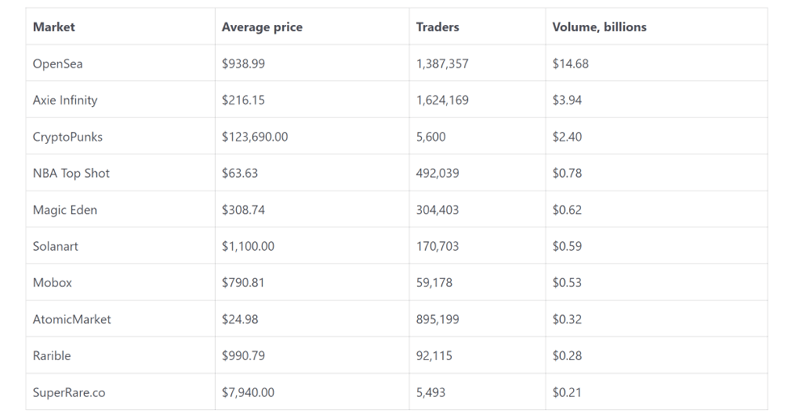Click SuperRare.co average price $7,940.00

point(248,392)
